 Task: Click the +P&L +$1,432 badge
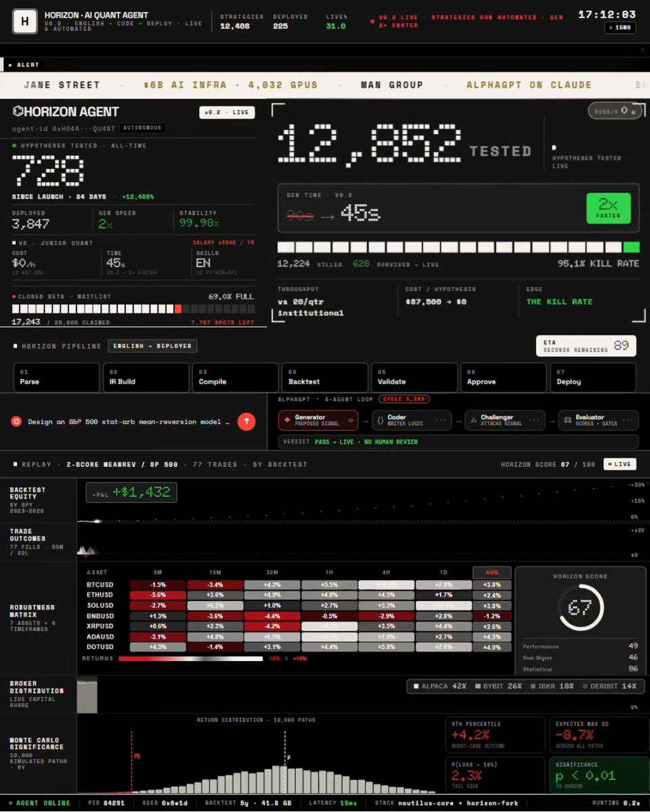pos(131,493)
